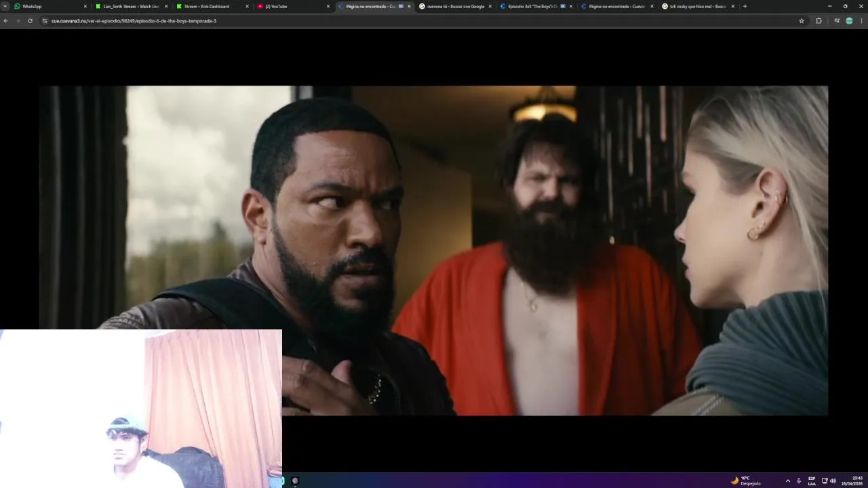Viewport: 868px width, 488px height.
Task: Open the weather widget showing Despejado
Action: click(x=746, y=481)
